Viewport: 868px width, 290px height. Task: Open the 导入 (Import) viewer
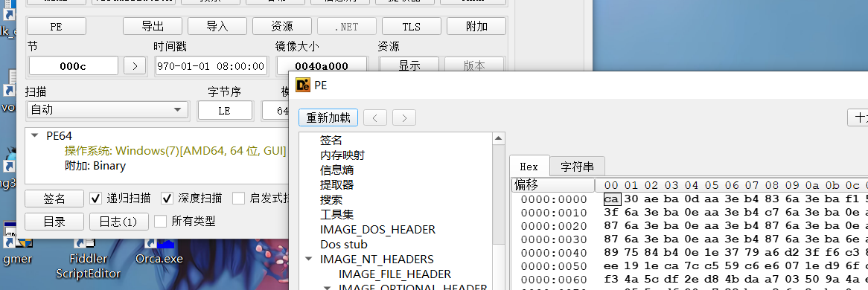pos(217,26)
